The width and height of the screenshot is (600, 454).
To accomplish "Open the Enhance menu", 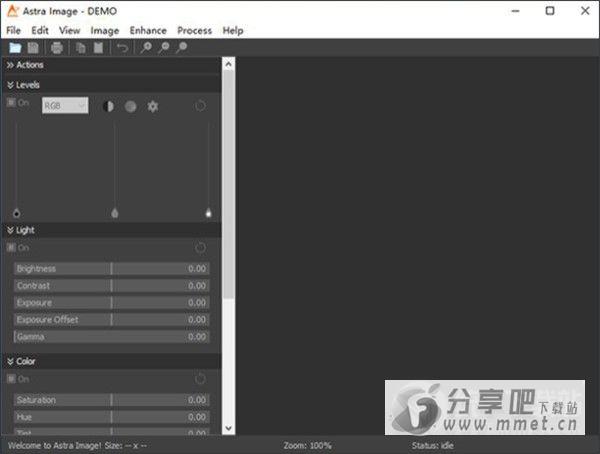I will [148, 31].
